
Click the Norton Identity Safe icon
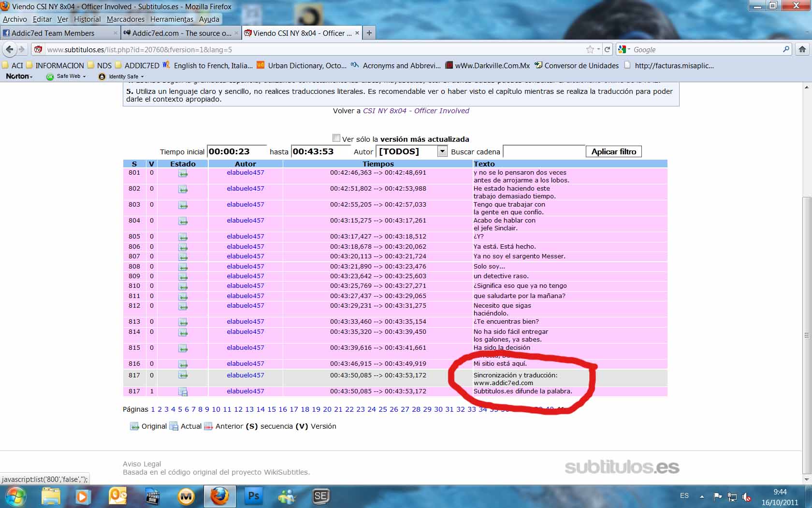point(101,76)
